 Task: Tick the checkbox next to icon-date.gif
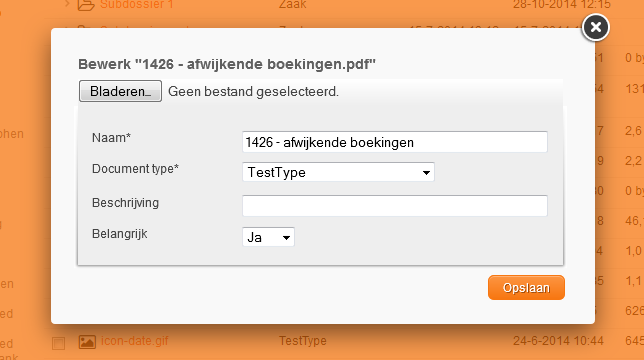point(58,343)
